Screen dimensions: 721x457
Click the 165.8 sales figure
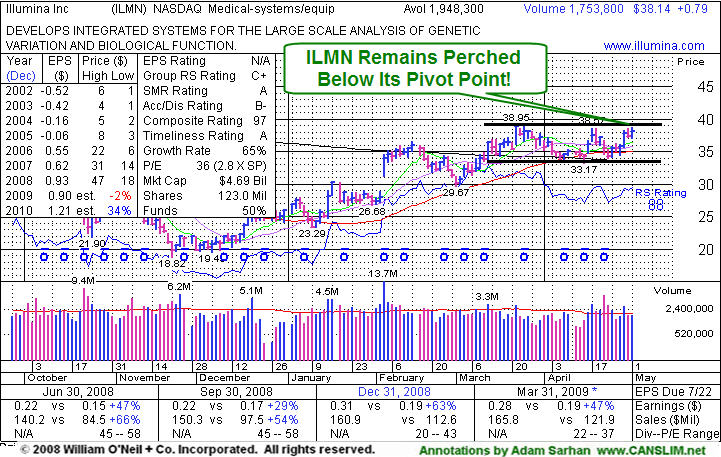tap(504, 420)
